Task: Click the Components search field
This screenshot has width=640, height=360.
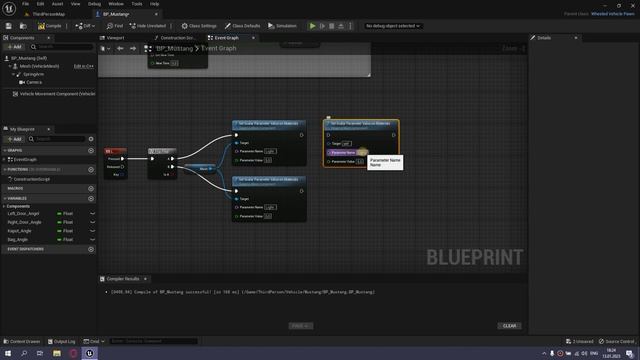Action: [61, 47]
